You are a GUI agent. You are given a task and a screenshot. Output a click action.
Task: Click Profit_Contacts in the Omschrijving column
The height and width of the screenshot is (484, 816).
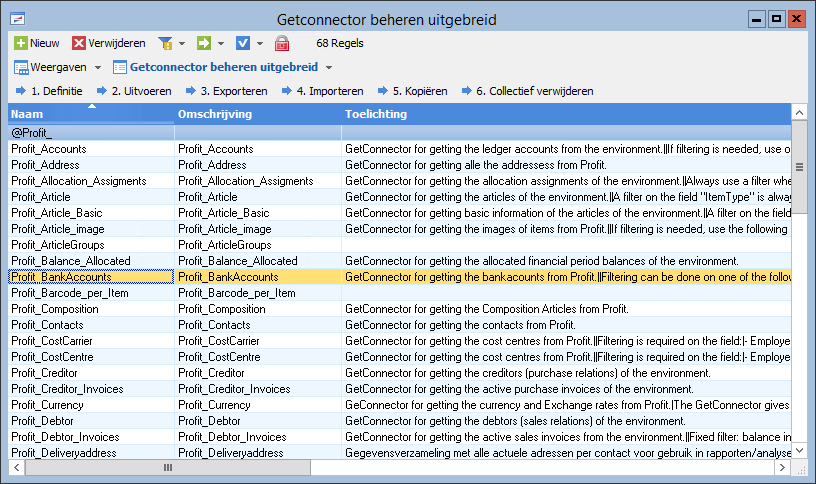(214, 325)
